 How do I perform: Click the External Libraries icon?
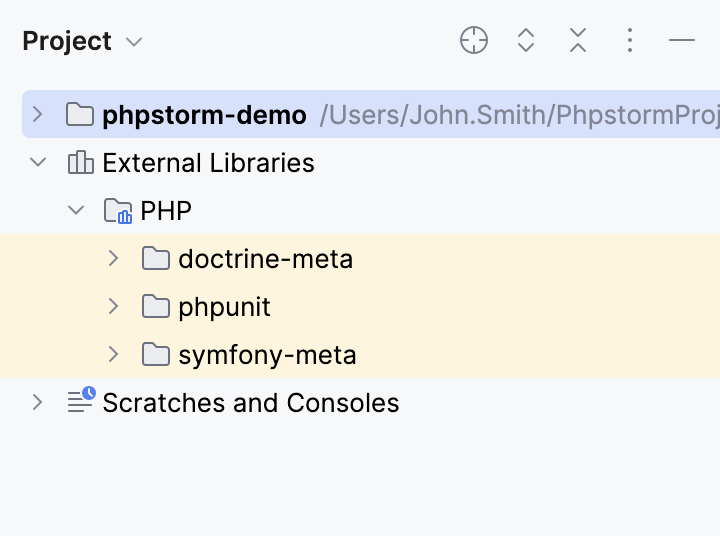point(80,163)
